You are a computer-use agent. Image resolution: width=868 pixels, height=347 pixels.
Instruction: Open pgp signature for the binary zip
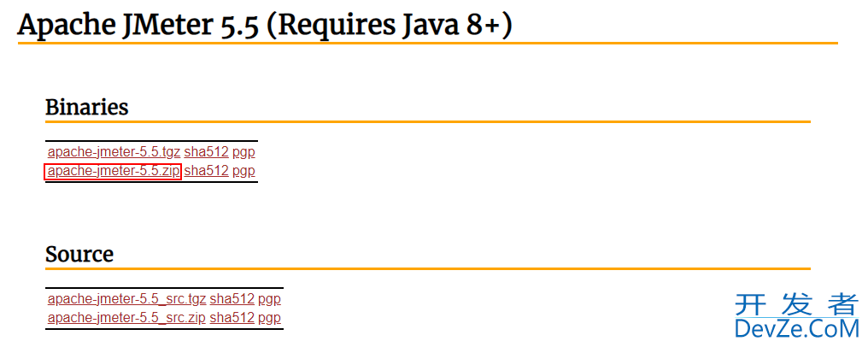(x=243, y=171)
